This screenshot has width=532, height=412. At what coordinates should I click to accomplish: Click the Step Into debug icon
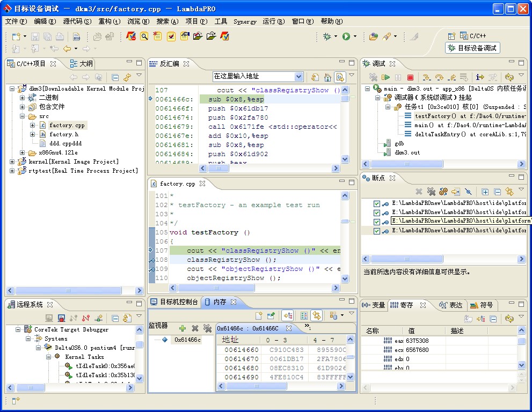(x=427, y=78)
